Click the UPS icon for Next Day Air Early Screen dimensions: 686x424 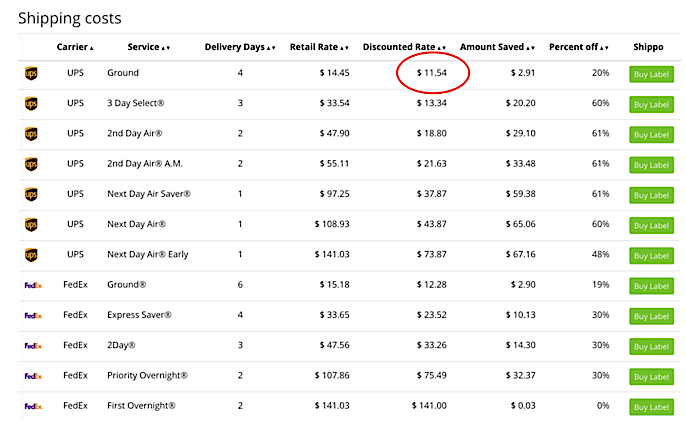(31, 255)
